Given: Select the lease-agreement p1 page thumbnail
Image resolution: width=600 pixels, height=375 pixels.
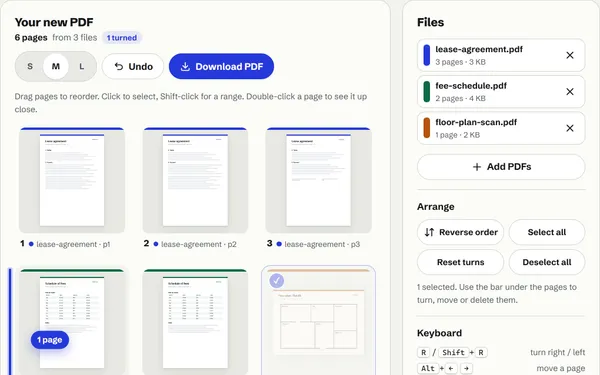Looking at the screenshot, I should (x=72, y=180).
